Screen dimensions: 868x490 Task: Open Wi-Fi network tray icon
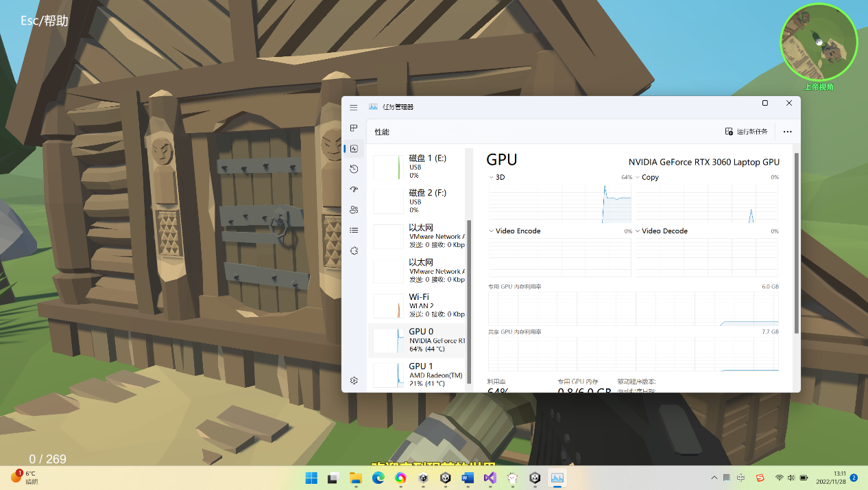click(779, 478)
